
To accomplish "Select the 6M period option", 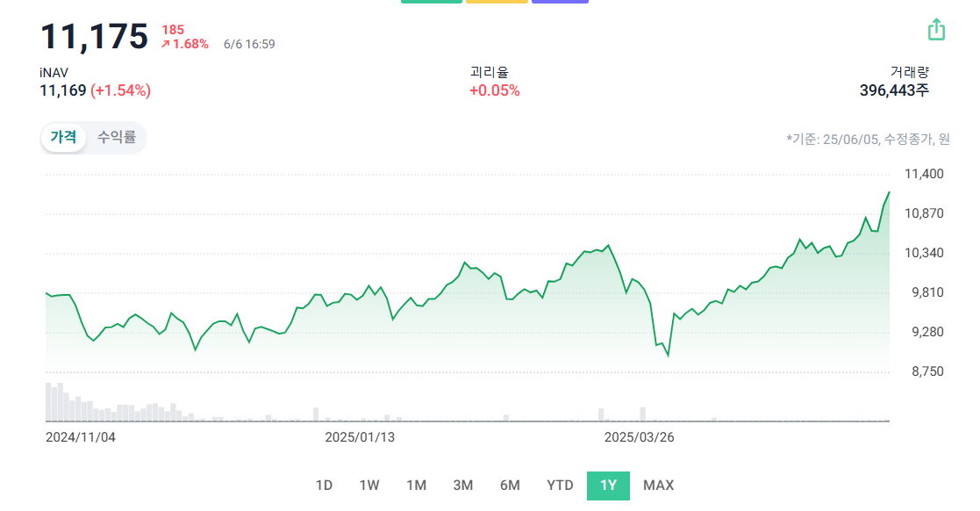I will click(x=510, y=486).
